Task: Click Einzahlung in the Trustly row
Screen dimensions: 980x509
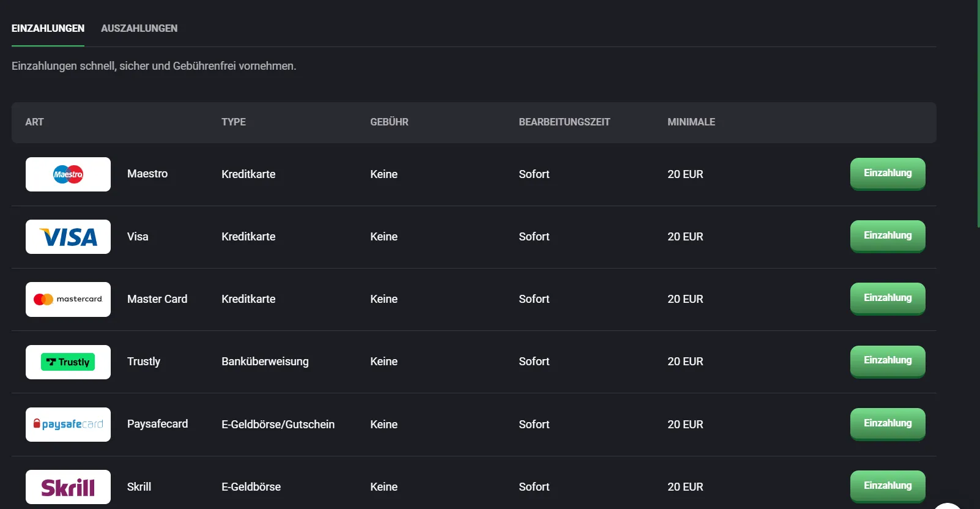Action: [x=887, y=360]
